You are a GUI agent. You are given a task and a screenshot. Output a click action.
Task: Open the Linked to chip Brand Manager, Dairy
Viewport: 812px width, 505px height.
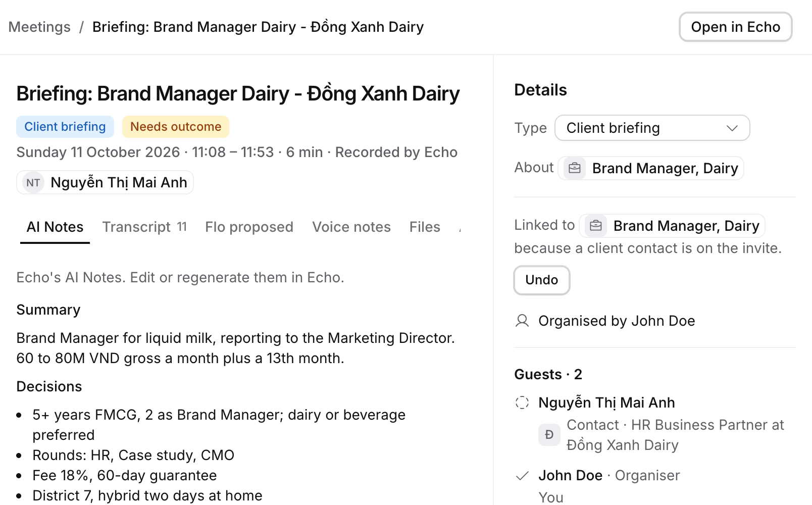[672, 226]
